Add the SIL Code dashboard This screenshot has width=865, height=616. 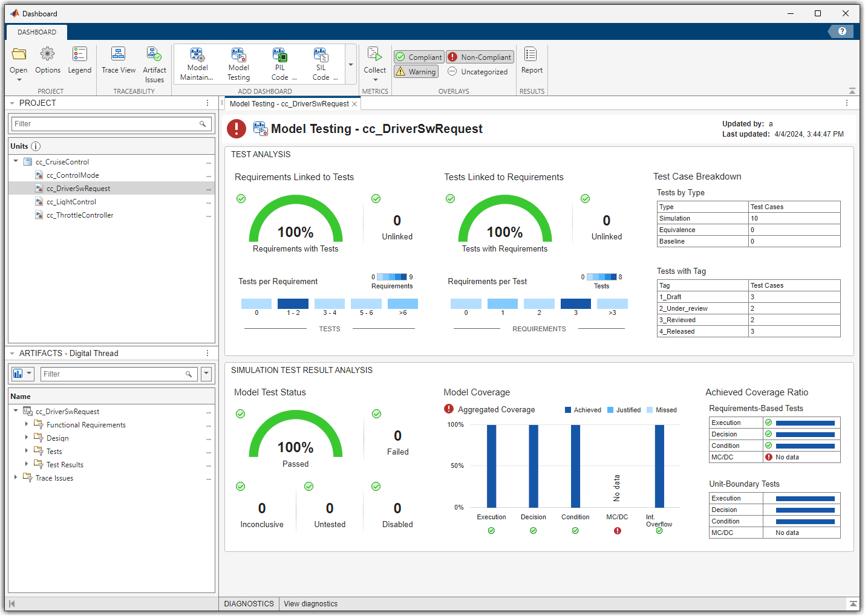tap(321, 63)
